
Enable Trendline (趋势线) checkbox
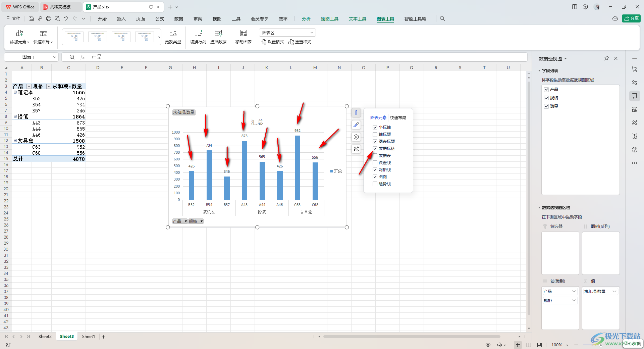(375, 184)
